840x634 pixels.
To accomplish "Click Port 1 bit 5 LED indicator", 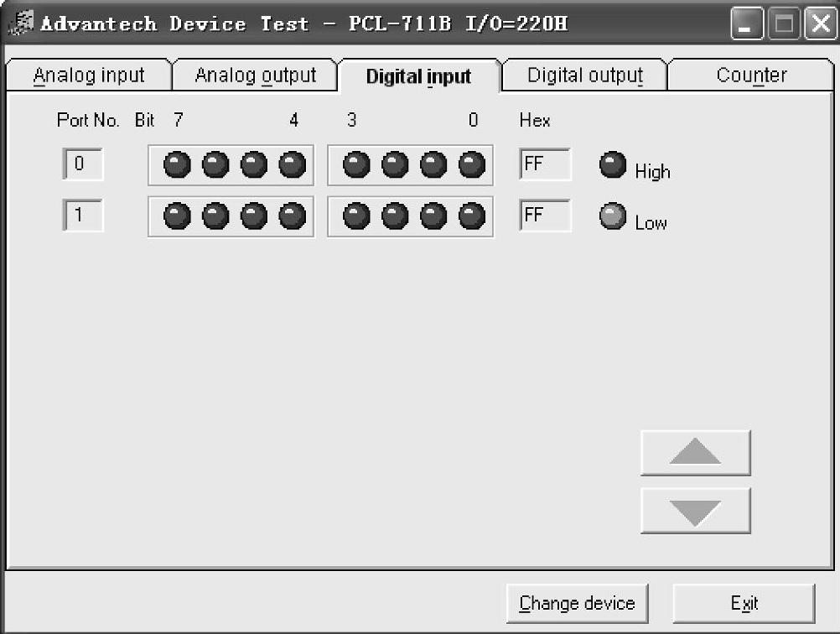I will [254, 216].
